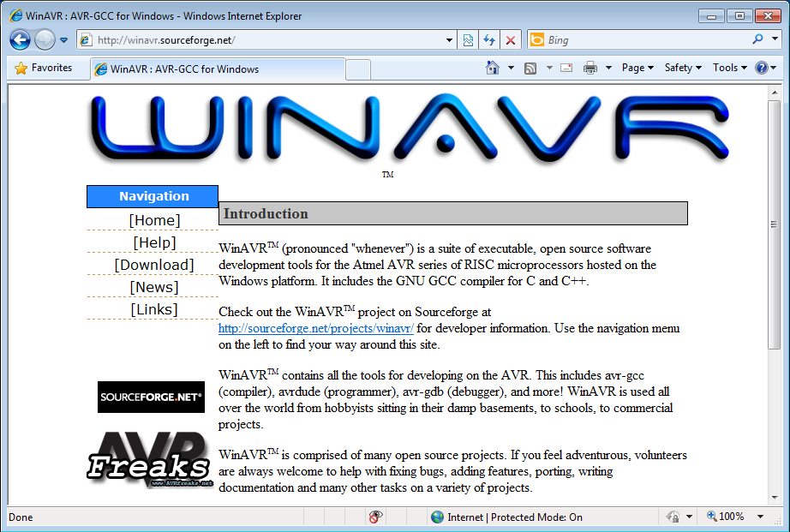Click the Print icon
This screenshot has height=532, width=790.
(590, 68)
